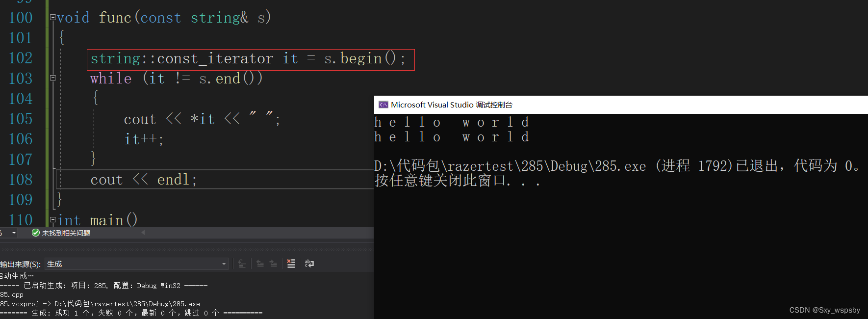Viewport: 868px width, 319px height.
Task: Click the '按任意键关闭此窗口' console line
Action: coord(458,181)
